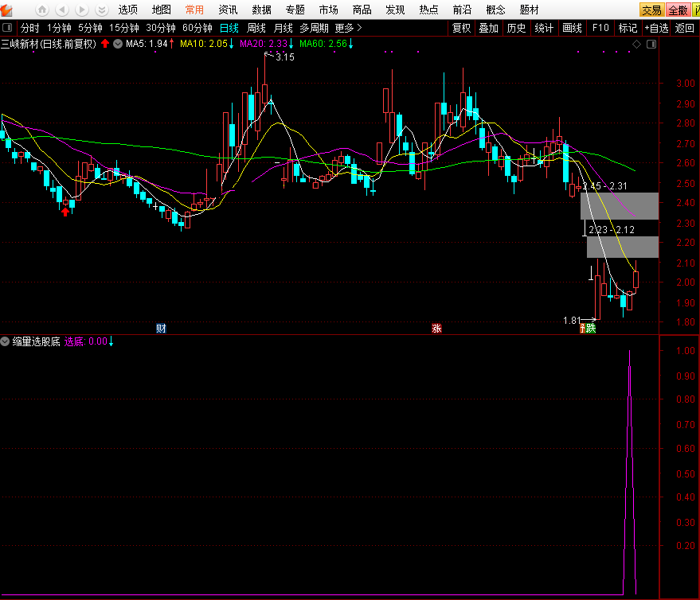Navigate back with the left arrow
700x600 pixels.
click(62, 10)
